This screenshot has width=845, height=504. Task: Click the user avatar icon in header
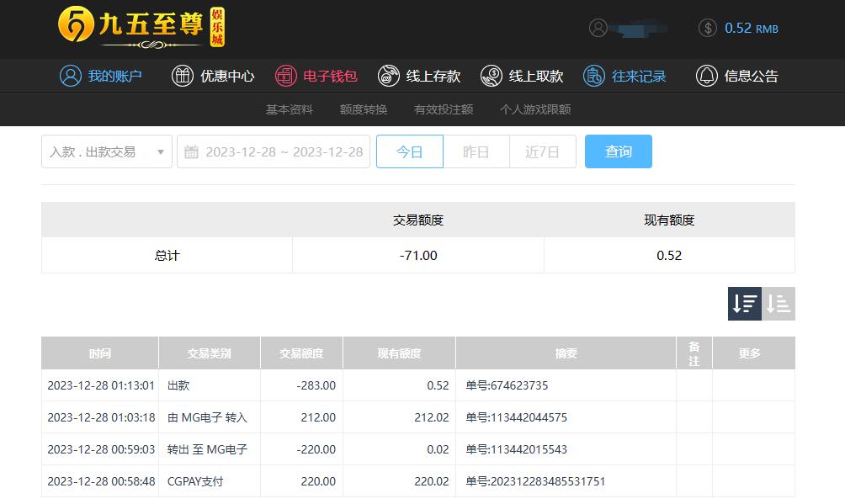tap(598, 28)
